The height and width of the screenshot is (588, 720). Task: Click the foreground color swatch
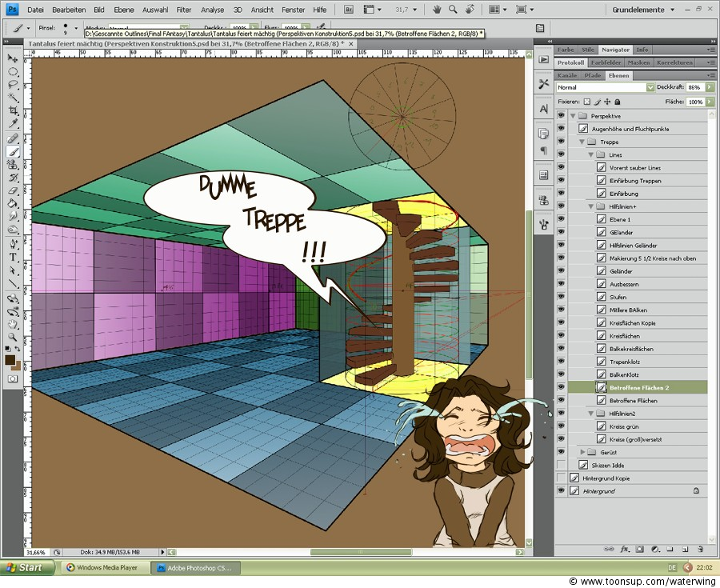pyautogui.click(x=11, y=361)
